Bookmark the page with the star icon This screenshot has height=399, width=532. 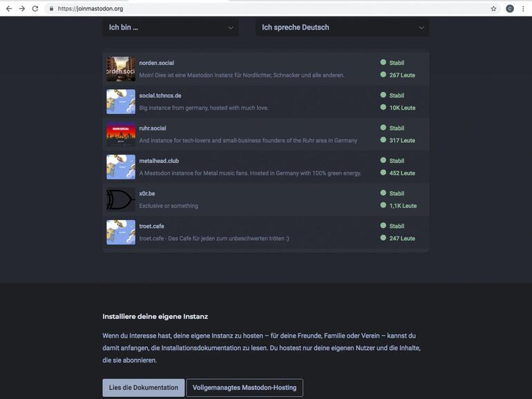click(493, 9)
